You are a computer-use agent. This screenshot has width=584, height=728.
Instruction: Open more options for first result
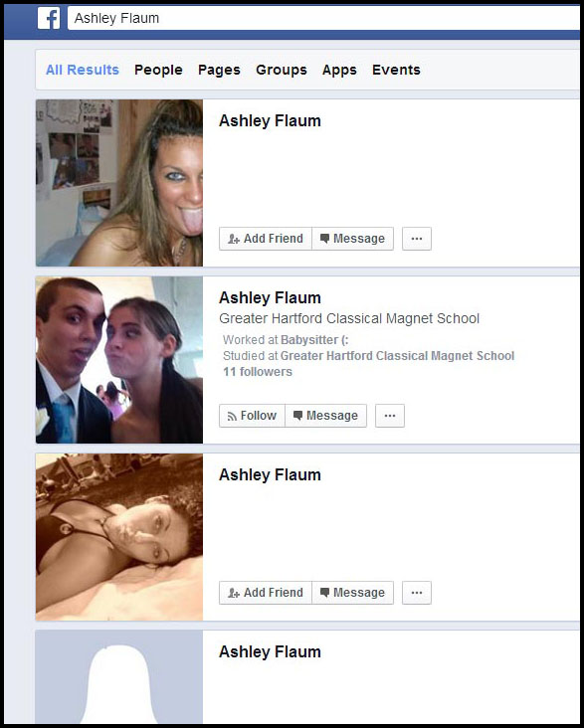tap(417, 239)
